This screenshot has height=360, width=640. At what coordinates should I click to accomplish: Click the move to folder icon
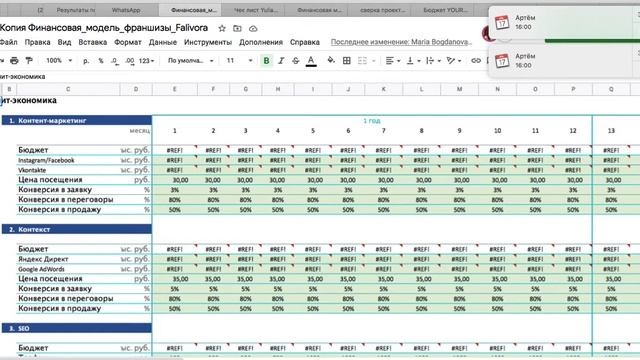click(x=237, y=28)
